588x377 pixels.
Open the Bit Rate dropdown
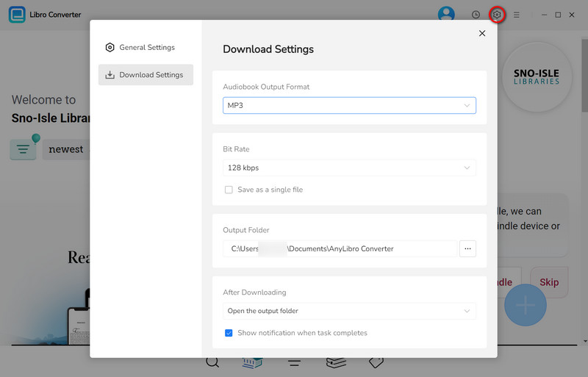point(349,168)
